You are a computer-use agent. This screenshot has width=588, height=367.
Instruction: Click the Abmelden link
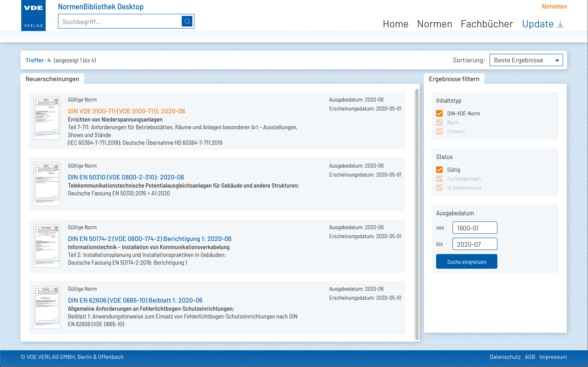point(554,7)
